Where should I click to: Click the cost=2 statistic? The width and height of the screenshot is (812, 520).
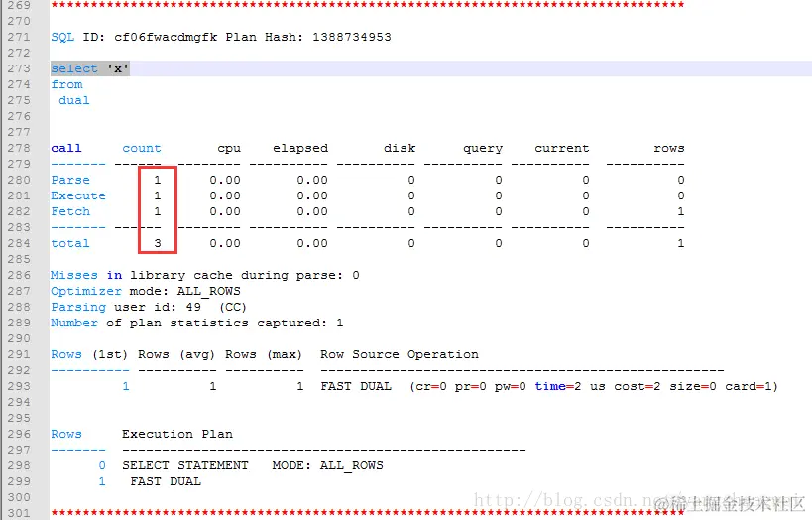click(x=637, y=386)
